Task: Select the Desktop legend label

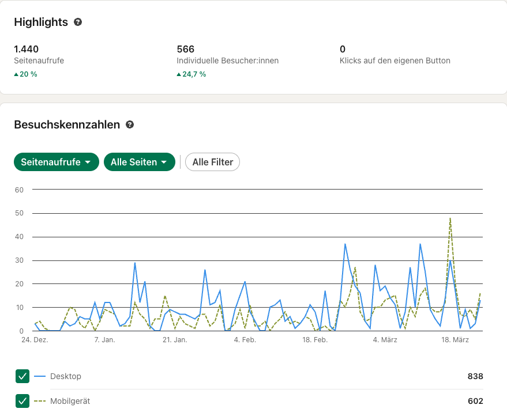Action: tap(66, 376)
